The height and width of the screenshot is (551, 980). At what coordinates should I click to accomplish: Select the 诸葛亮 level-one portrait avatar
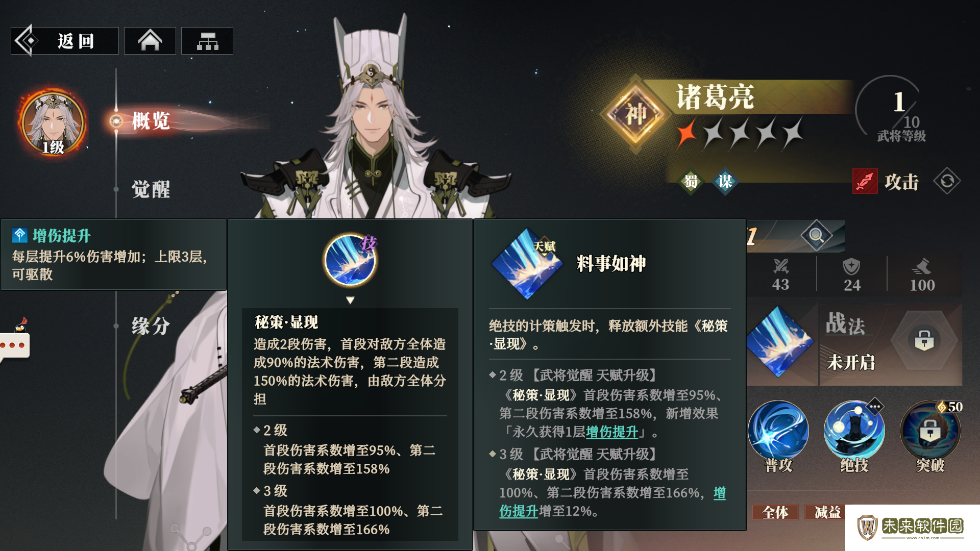click(53, 122)
